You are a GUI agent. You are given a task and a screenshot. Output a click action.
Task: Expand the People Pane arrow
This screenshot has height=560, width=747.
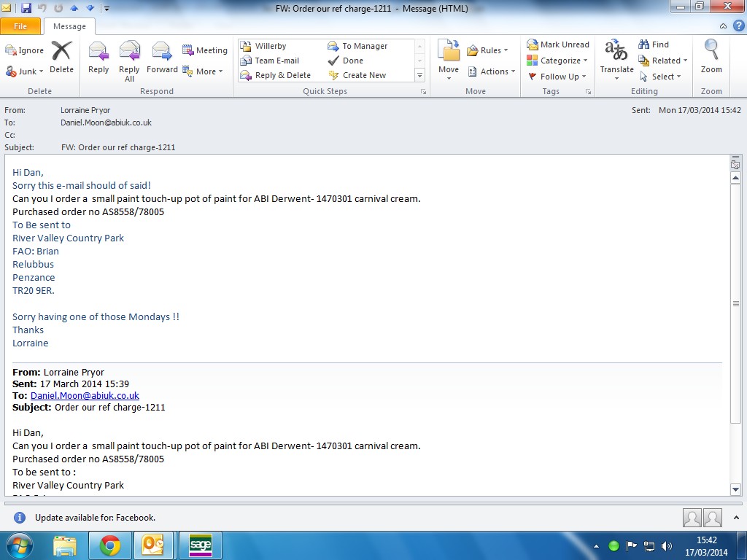[737, 518]
